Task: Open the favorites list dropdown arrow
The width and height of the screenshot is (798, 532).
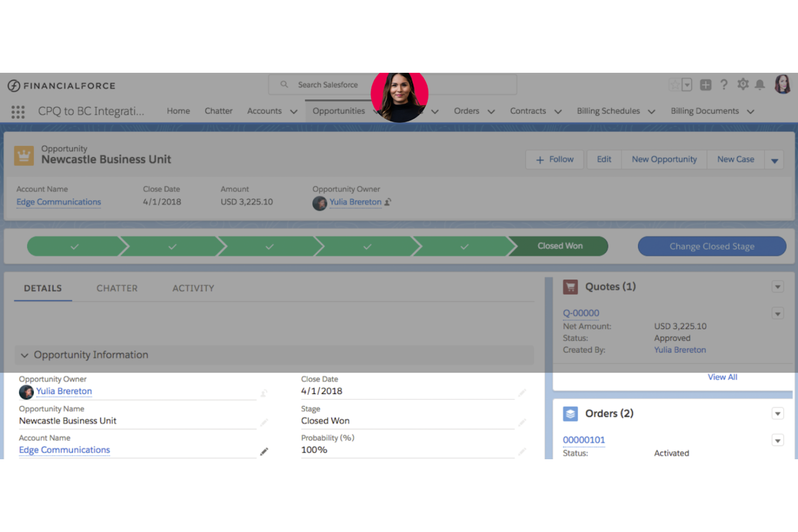Action: coord(687,85)
